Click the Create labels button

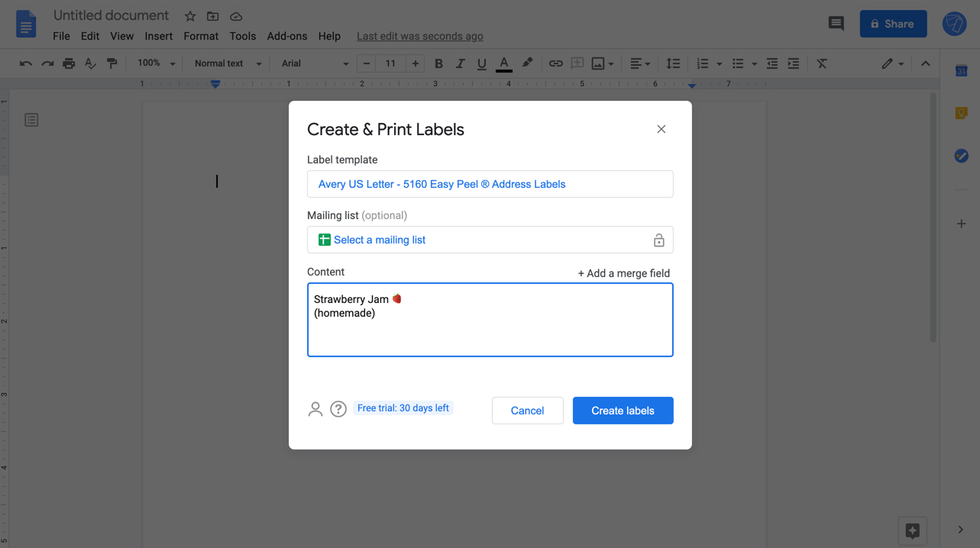coord(623,410)
